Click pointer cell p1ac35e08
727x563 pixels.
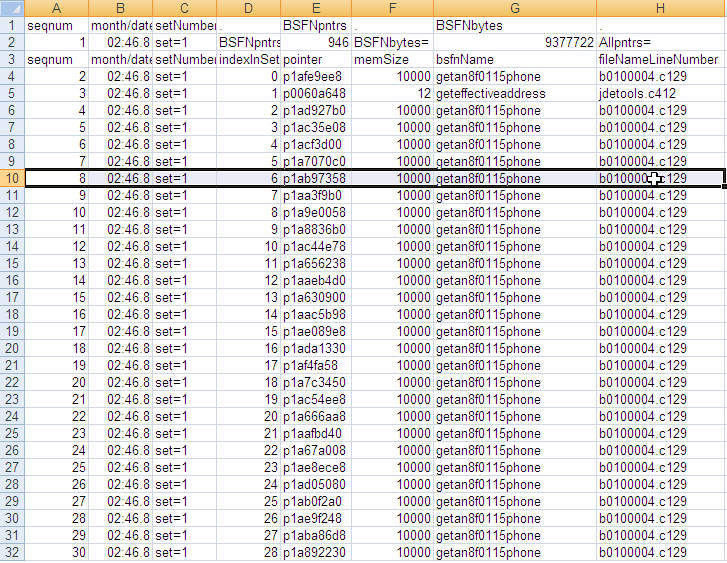(316, 128)
